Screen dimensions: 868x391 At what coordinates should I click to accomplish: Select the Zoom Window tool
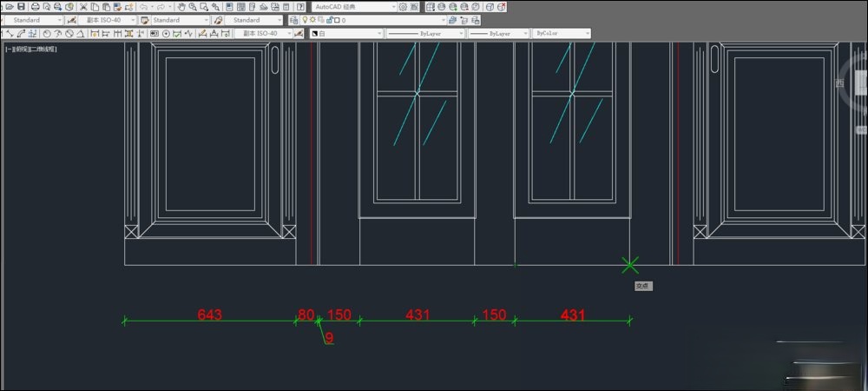tap(204, 7)
